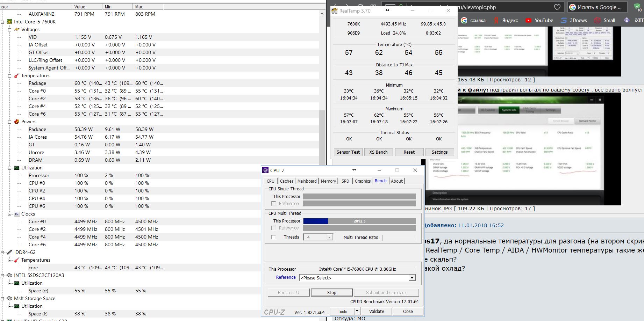Select the LLC/Ring Offset voltage row

(160, 60)
